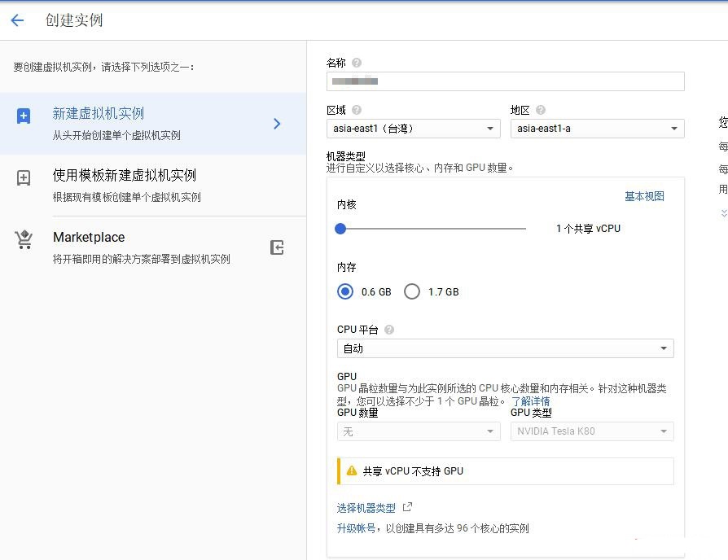The height and width of the screenshot is (560, 728).
Task: Select the 1.7 GB memory radio button
Action: pos(412,291)
